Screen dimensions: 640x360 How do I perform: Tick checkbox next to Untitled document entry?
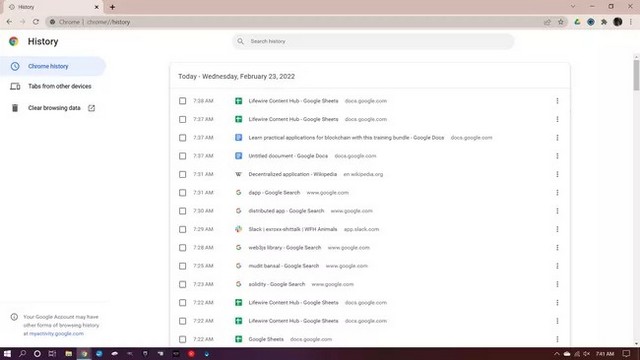pos(182,156)
